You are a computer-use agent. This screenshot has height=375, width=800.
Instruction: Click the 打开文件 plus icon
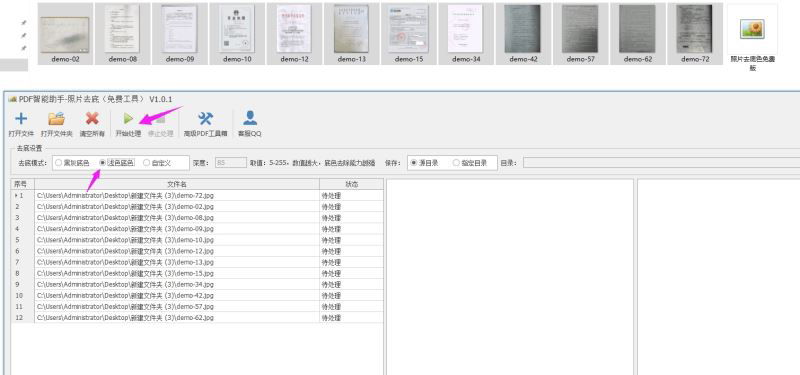point(21,119)
